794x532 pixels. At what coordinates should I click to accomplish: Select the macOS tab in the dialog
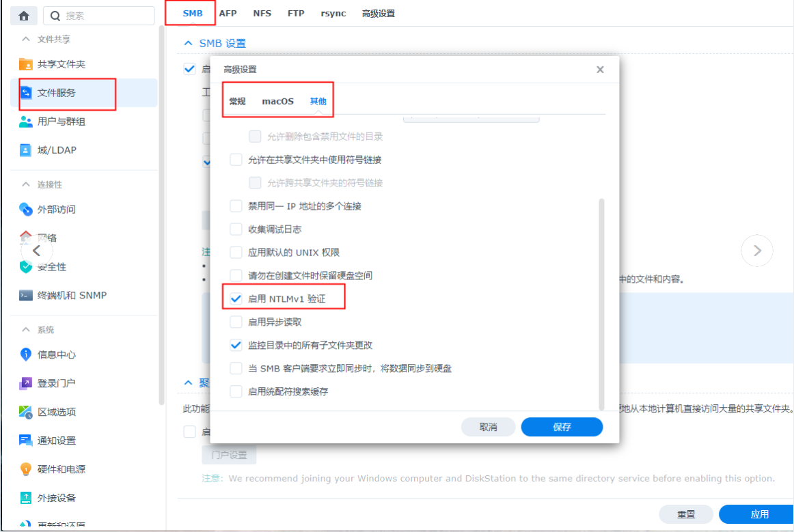(277, 101)
